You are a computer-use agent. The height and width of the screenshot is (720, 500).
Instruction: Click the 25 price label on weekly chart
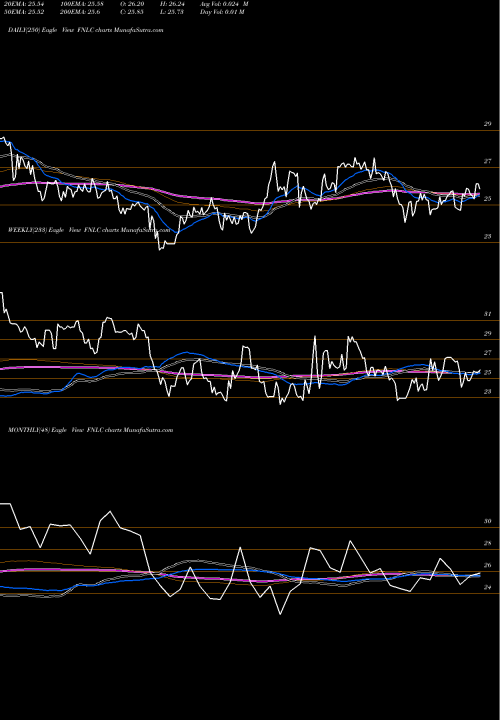(488, 372)
